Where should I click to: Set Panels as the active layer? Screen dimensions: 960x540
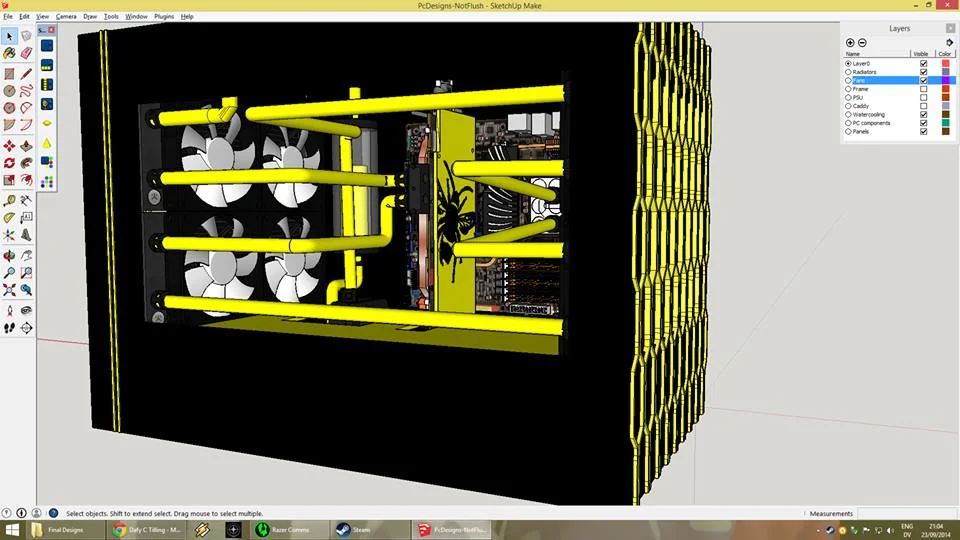click(x=849, y=132)
